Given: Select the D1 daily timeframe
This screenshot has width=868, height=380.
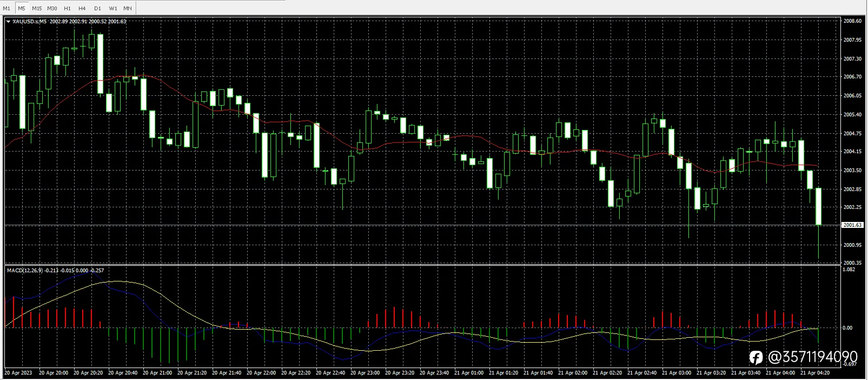Looking at the screenshot, I should (97, 8).
